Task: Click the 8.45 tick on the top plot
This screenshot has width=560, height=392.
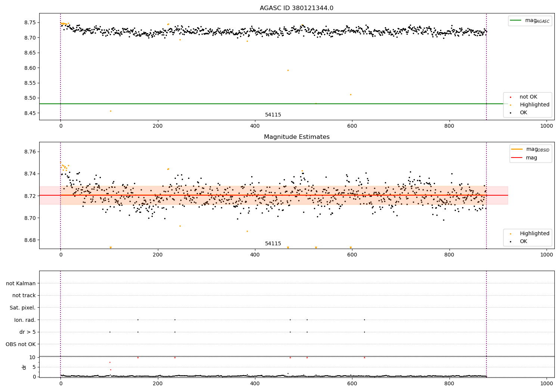Action: tap(30, 113)
